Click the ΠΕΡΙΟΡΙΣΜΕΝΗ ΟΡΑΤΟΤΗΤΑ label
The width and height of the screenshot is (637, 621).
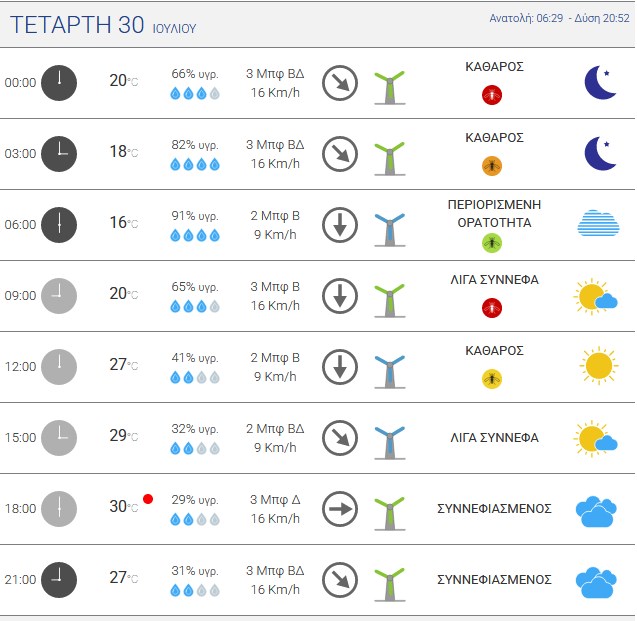click(x=494, y=214)
